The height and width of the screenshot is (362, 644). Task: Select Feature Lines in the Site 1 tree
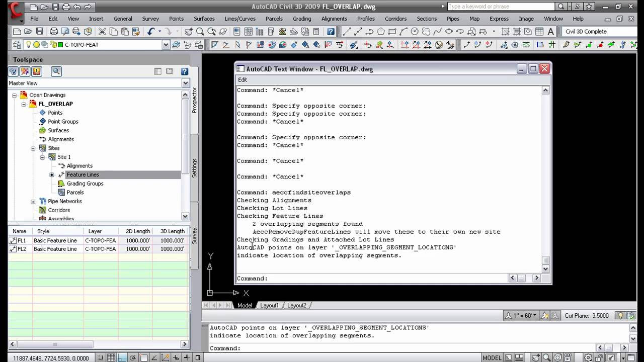(83, 174)
